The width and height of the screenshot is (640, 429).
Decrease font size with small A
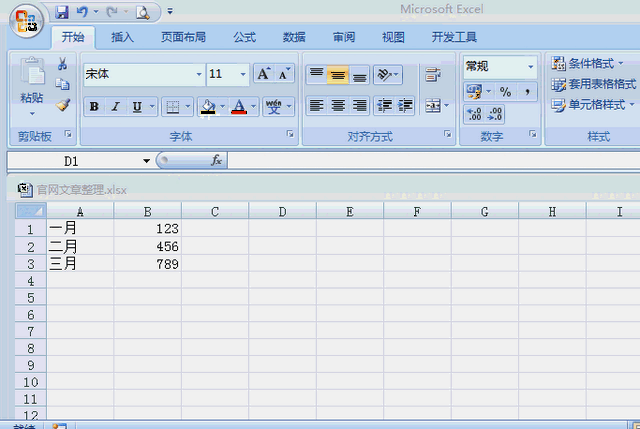tap(284, 74)
